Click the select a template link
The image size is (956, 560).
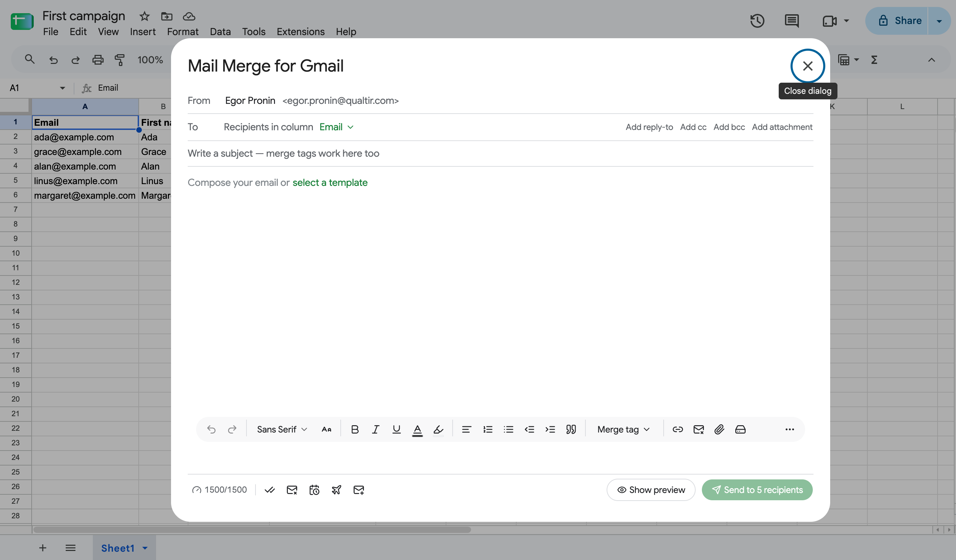330,182
